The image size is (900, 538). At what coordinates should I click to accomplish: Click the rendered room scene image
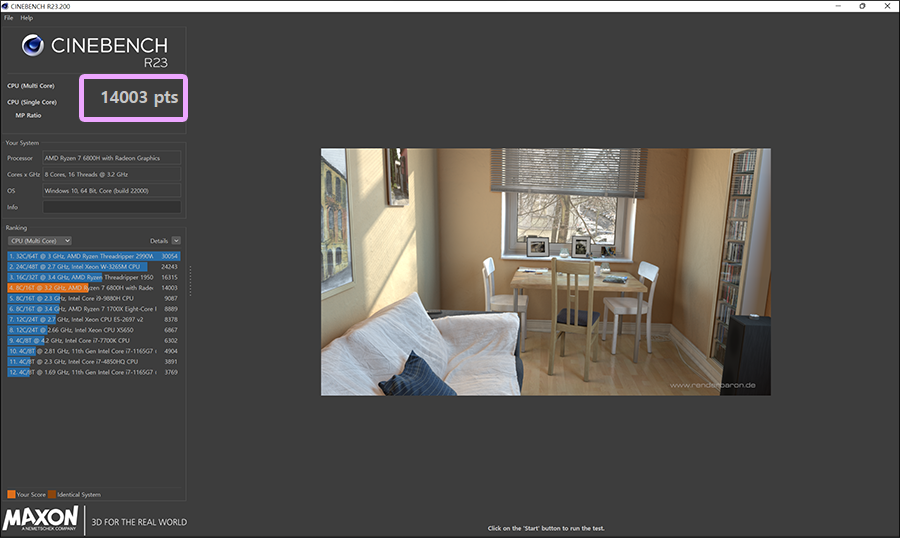click(546, 272)
